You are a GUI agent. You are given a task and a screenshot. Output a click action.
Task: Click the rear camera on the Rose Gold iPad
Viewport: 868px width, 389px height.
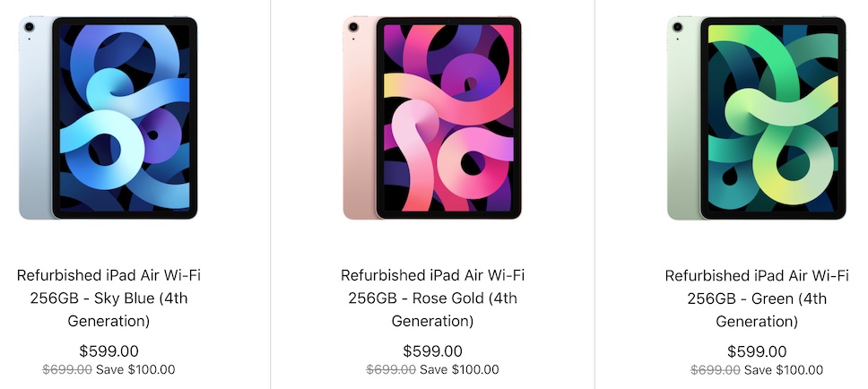352,28
